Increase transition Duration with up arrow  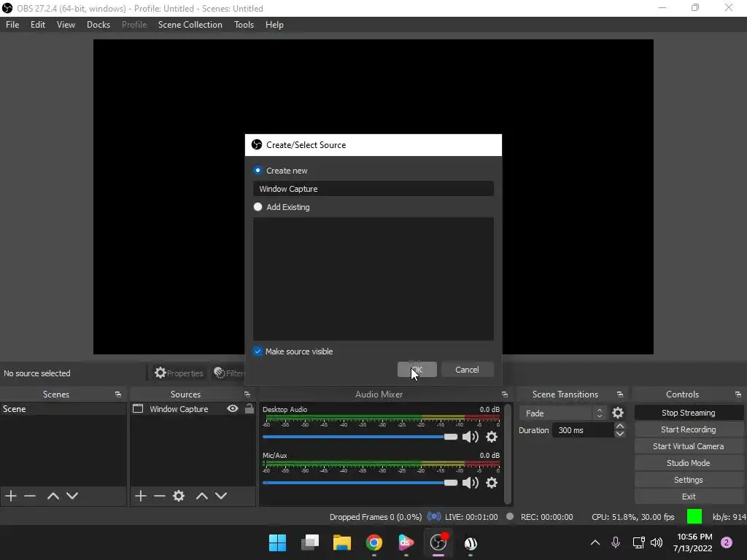(620, 426)
